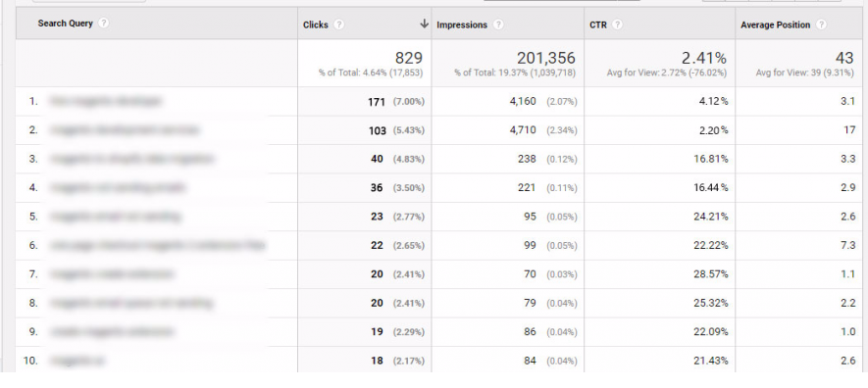868x388 pixels.
Task: Open Average Position help icon
Action: coord(822,24)
